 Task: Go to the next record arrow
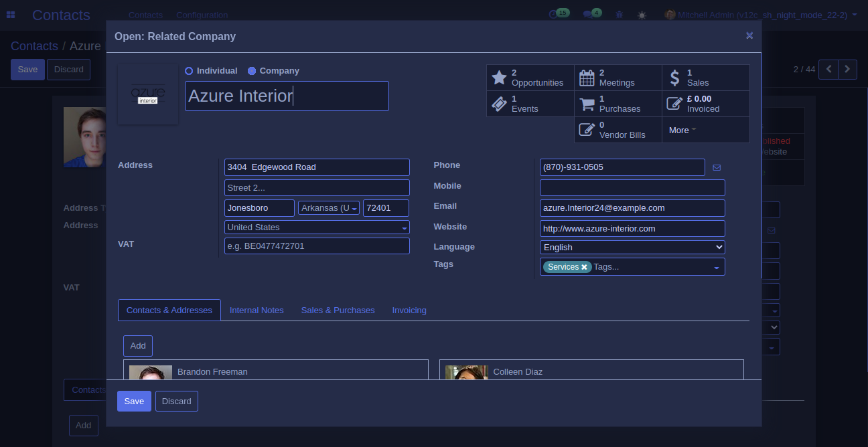pyautogui.click(x=847, y=69)
